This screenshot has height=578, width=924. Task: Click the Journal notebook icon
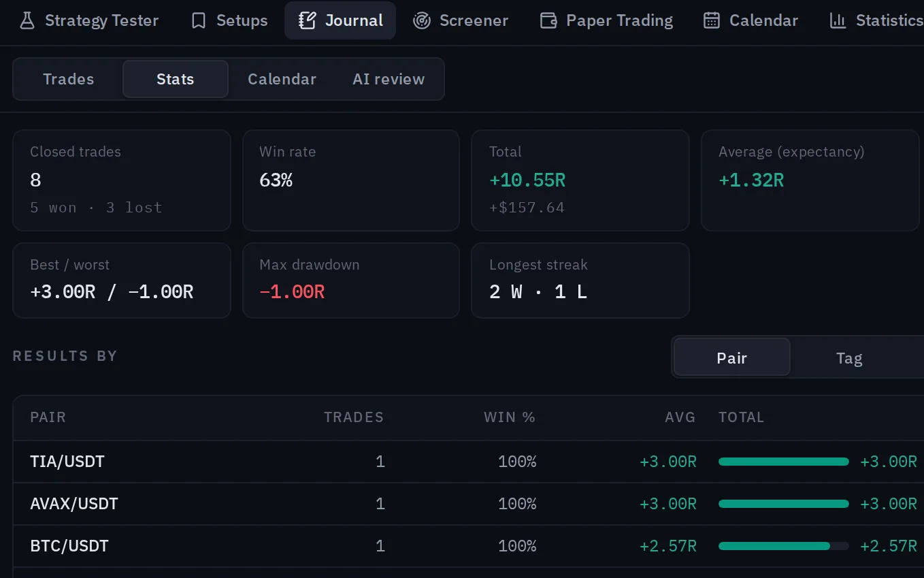308,20
